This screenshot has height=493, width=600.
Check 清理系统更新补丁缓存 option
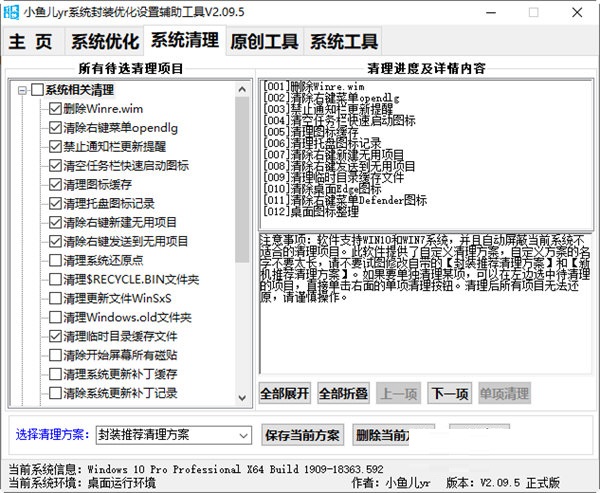pos(55,374)
